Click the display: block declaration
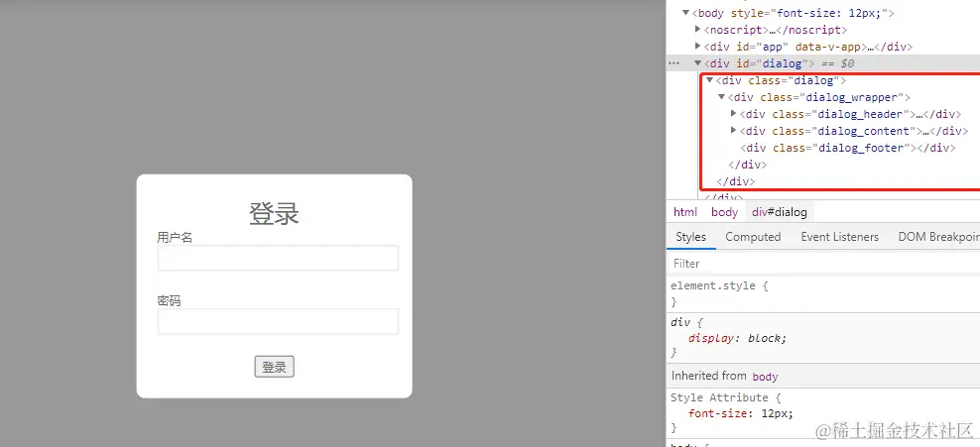Screen dimensions: 980x447 point(737,338)
